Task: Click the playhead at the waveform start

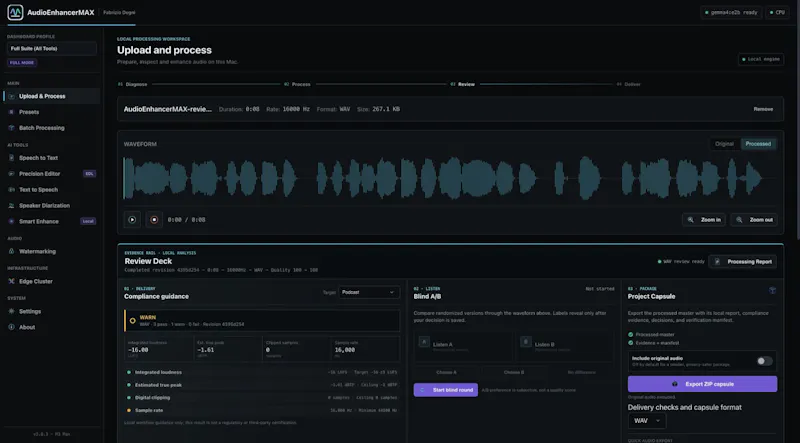Action: click(124, 178)
